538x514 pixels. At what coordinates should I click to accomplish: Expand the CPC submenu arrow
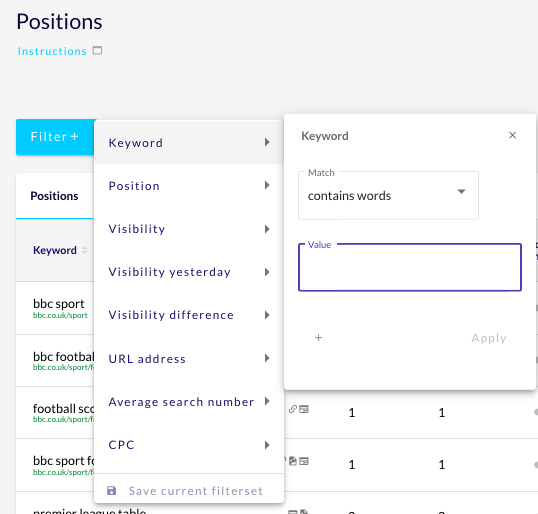(267, 445)
